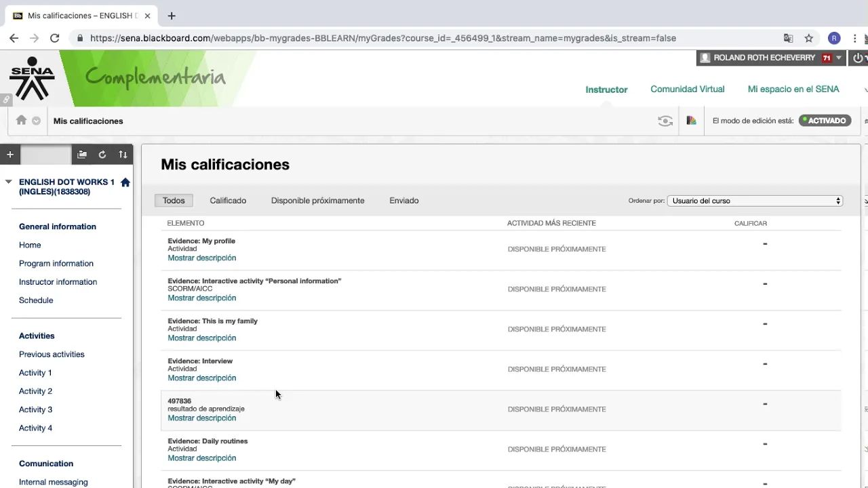Open Home in course menu
Screen dimensions: 868x488
point(30,245)
